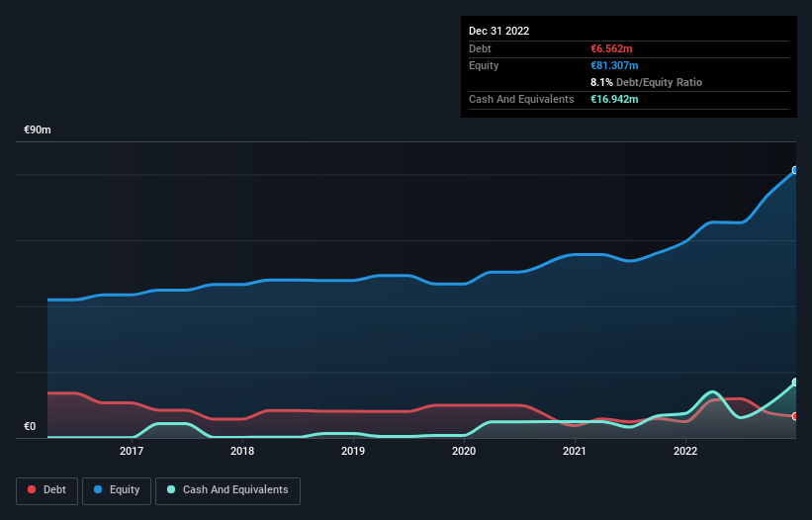Click Cash And Equivalents label in tooltip
The image size is (812, 520).
pos(521,99)
